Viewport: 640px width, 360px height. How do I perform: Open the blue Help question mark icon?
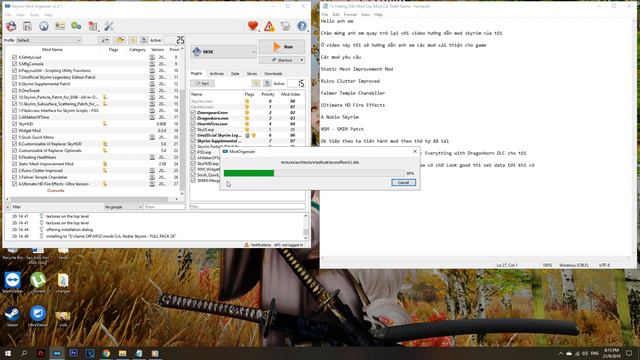click(302, 26)
